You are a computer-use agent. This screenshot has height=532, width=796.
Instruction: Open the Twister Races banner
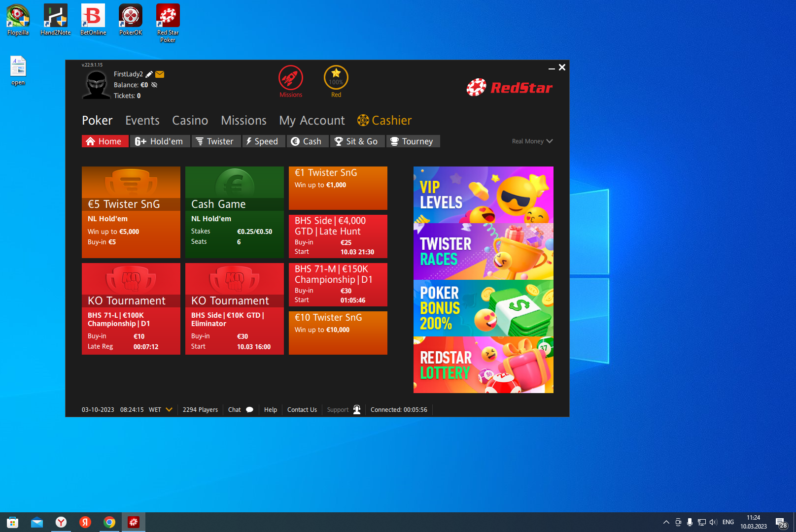click(484, 252)
